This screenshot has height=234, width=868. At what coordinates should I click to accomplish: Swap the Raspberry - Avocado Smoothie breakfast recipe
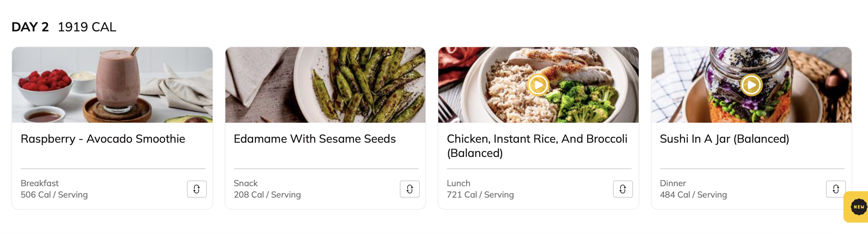[197, 189]
